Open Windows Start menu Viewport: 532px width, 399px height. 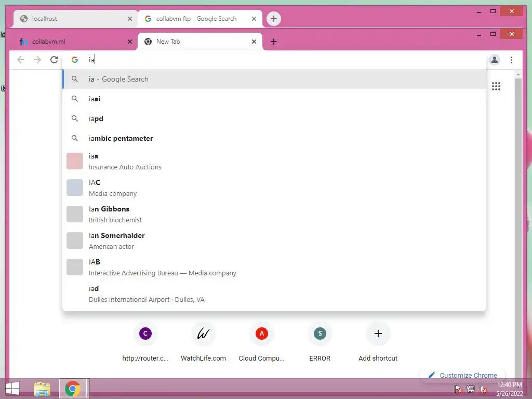tap(12, 389)
